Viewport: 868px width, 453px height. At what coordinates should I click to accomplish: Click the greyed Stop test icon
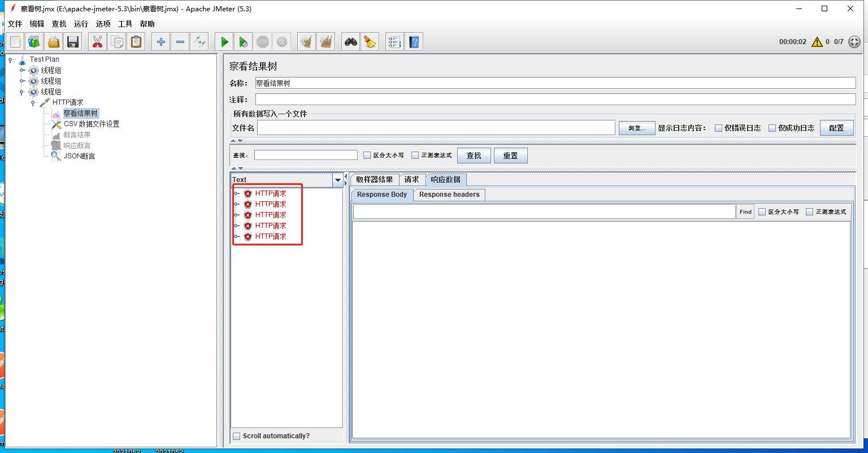[263, 42]
